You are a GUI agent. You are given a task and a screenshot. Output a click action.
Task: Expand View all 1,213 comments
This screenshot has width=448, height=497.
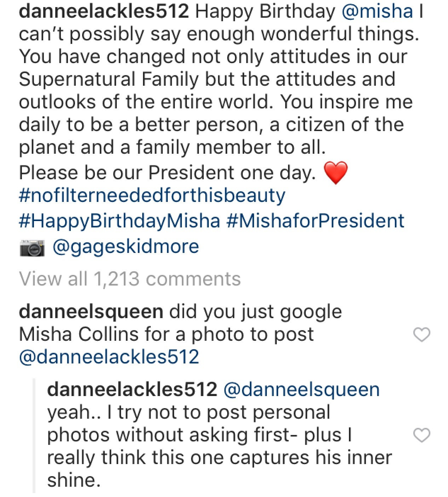tap(130, 278)
